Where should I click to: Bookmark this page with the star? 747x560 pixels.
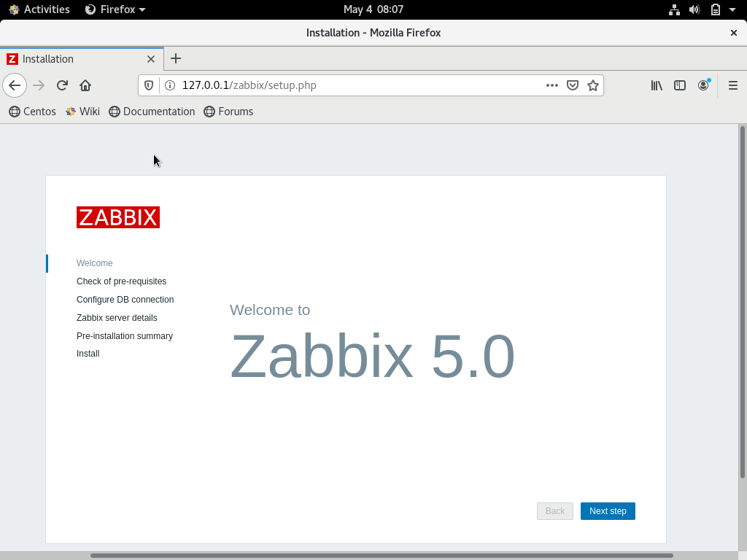point(592,85)
